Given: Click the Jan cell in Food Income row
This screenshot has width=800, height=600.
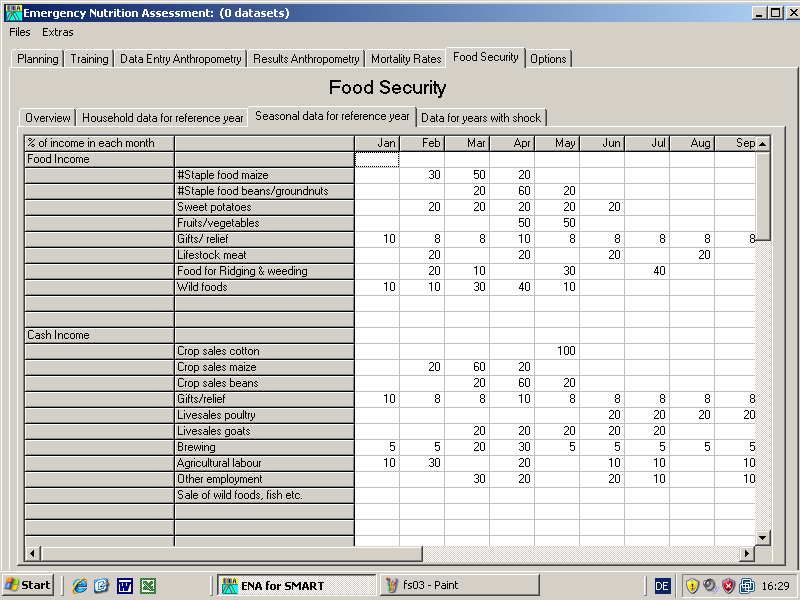Looking at the screenshot, I should tap(377, 159).
